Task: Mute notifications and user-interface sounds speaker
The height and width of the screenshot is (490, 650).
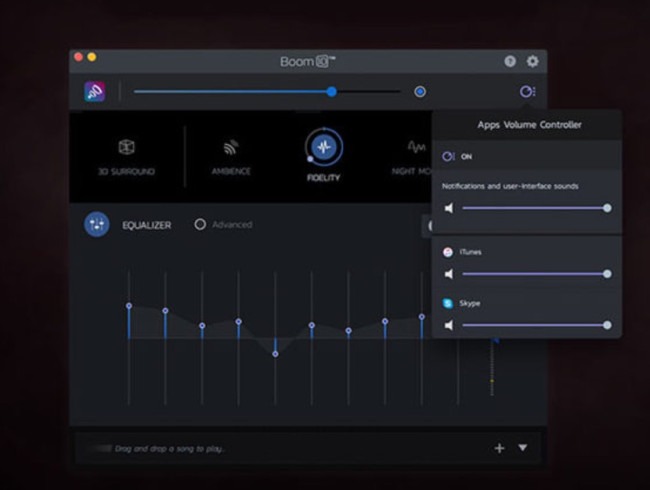Action: click(x=449, y=208)
